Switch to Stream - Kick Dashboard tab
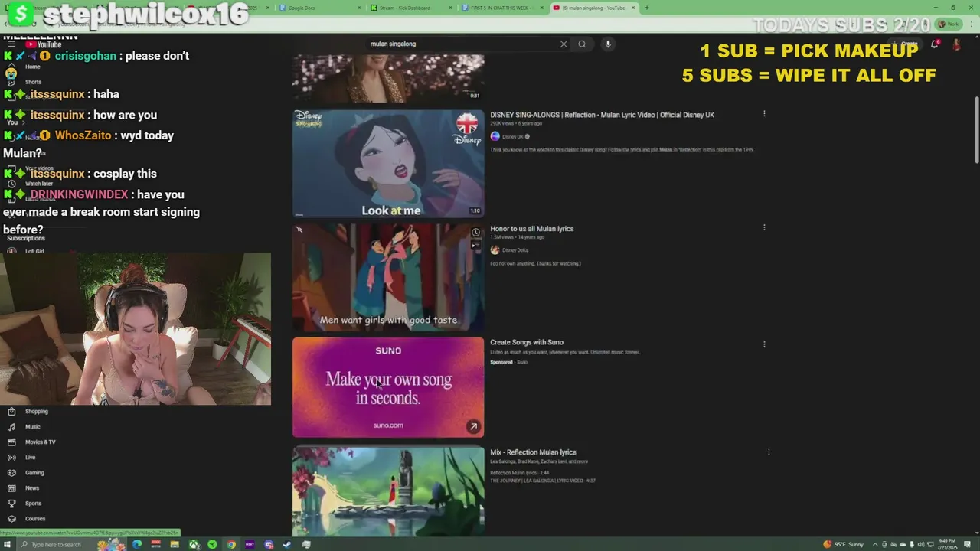The image size is (980, 551). click(x=410, y=8)
